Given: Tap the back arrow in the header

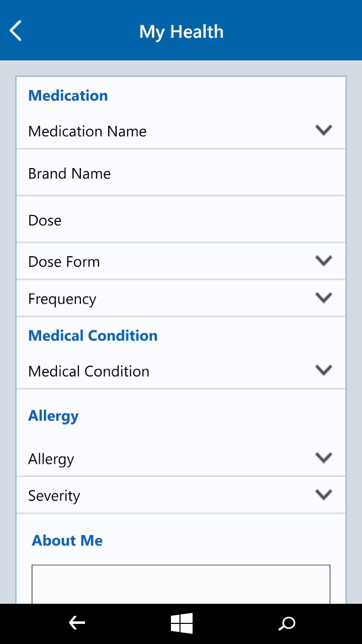Looking at the screenshot, I should pos(16,31).
